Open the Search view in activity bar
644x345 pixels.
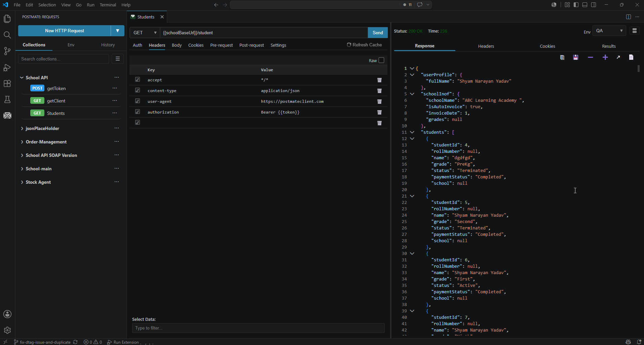[x=7, y=35]
